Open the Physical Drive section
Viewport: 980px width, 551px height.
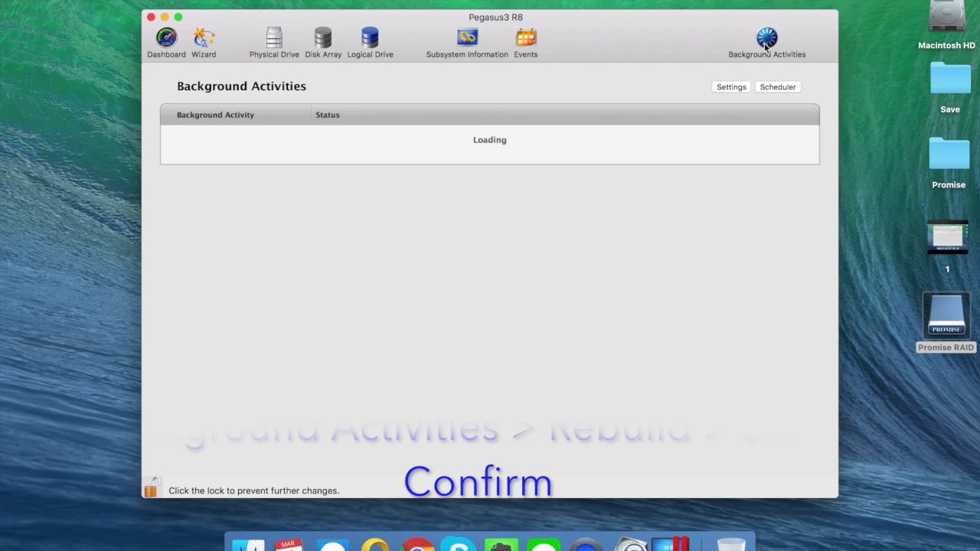pos(274,43)
